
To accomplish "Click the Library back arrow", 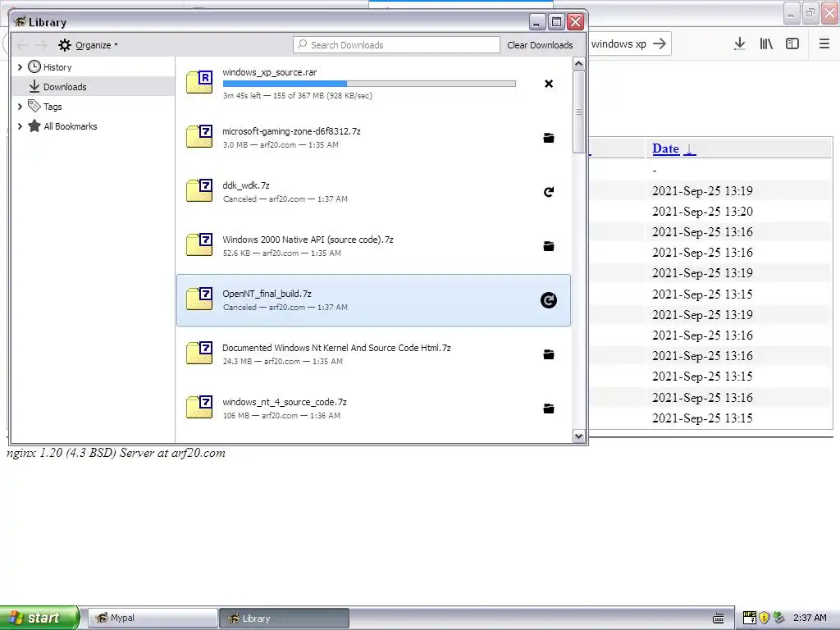I will 23,45.
